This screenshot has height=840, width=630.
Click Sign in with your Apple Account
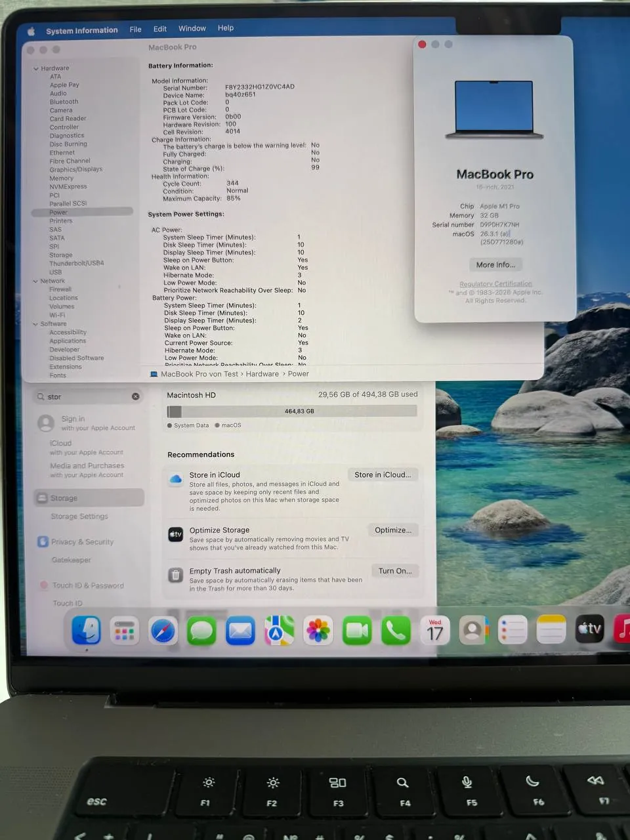pos(87,423)
